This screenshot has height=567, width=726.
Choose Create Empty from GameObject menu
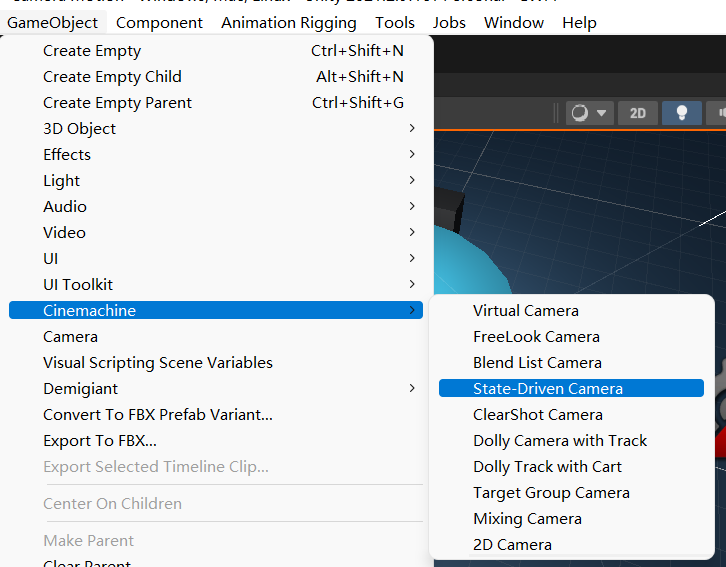point(92,50)
